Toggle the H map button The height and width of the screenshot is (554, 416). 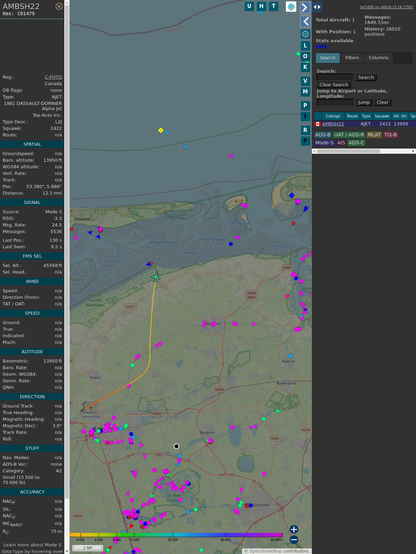pyautogui.click(x=261, y=6)
